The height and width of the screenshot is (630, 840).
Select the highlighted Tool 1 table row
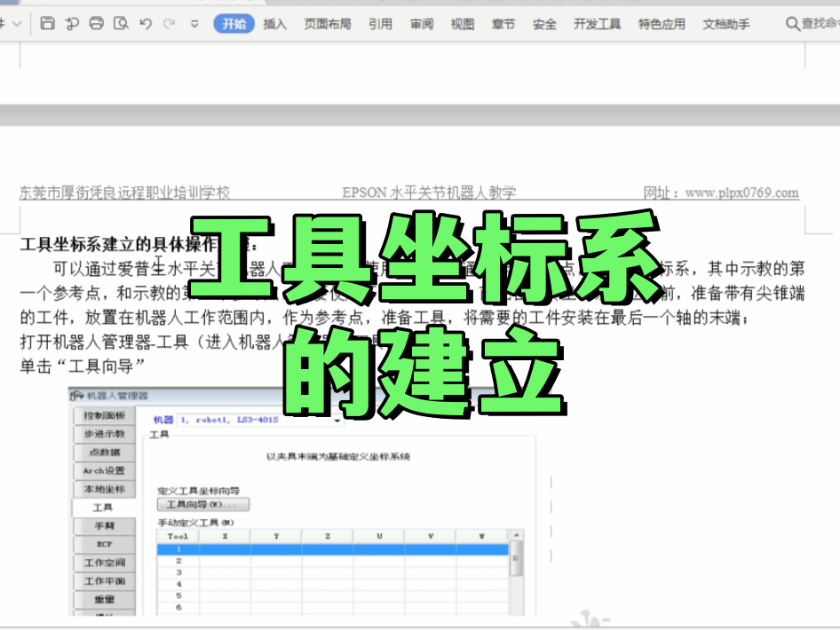[x=333, y=550]
